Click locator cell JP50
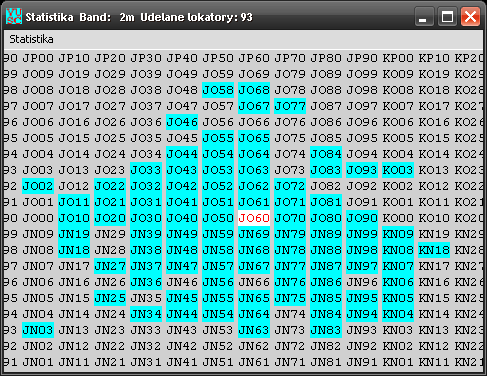Viewport: 487px width, 376px height. coord(218,58)
